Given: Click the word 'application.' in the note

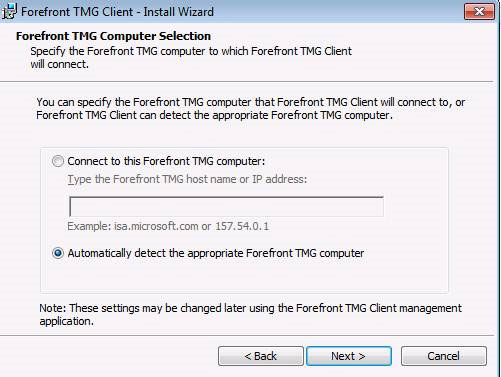Looking at the screenshot, I should [67, 321].
